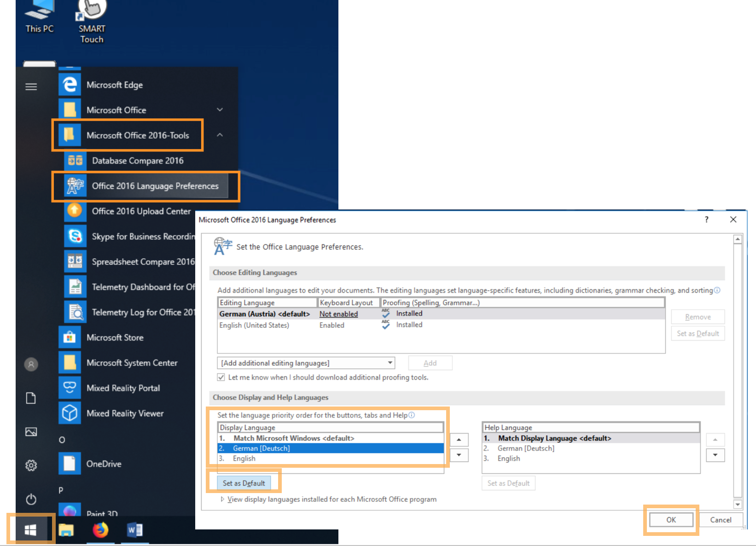Viewport: 756px width, 546px height.
Task: Collapse Microsoft Office 2016-Tools folder chevron
Action: [x=220, y=135]
